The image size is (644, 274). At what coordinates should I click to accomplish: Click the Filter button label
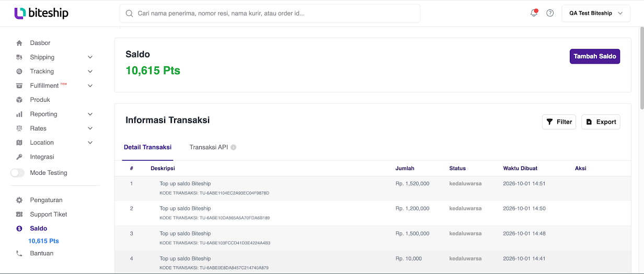tap(564, 122)
